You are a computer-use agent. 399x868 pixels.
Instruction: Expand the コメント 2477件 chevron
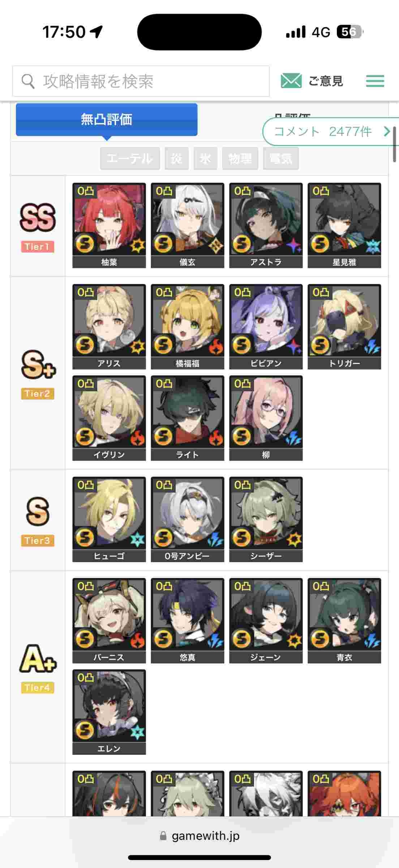pos(387,131)
